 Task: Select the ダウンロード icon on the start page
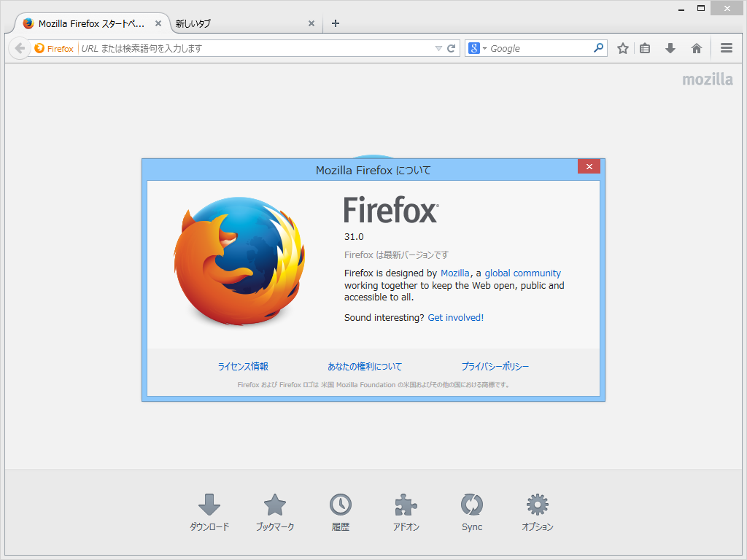pyautogui.click(x=209, y=505)
